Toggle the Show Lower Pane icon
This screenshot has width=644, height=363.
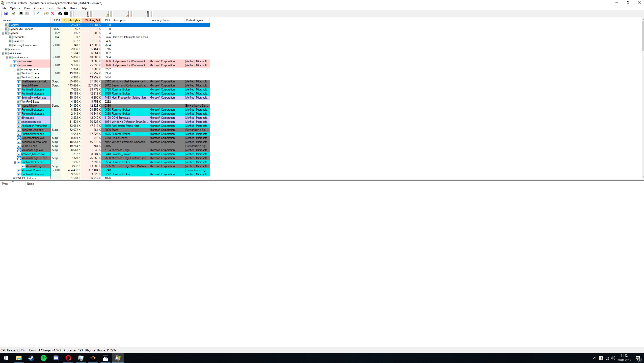(x=33, y=14)
